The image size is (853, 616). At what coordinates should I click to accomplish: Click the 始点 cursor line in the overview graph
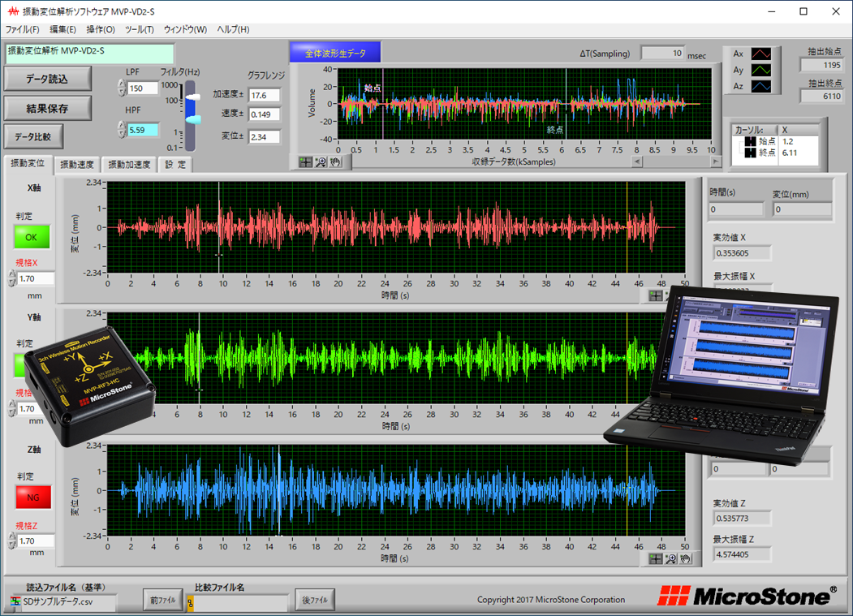[383, 104]
